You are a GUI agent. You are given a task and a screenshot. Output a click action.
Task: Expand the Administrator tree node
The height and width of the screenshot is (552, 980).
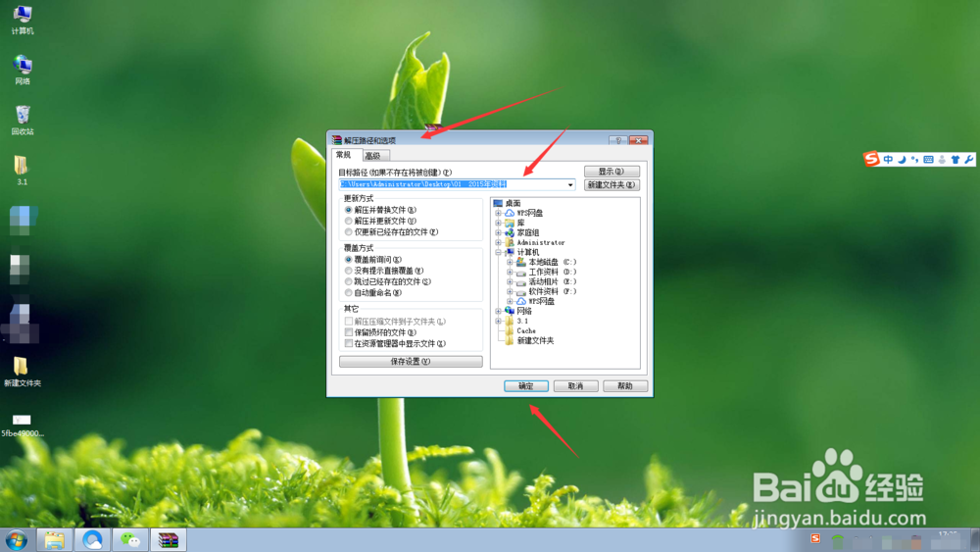498,242
